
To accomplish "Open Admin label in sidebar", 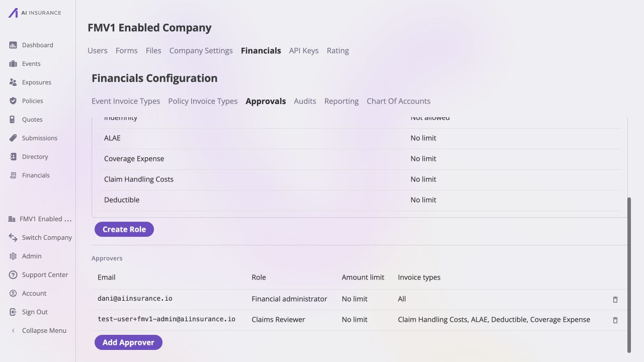I will pyautogui.click(x=32, y=256).
